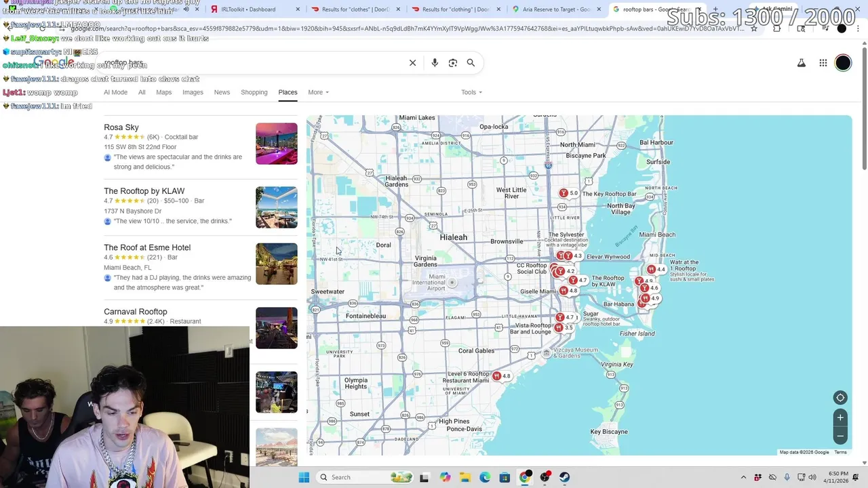Switch to the Images tab
The width and height of the screenshot is (868, 488).
(193, 92)
